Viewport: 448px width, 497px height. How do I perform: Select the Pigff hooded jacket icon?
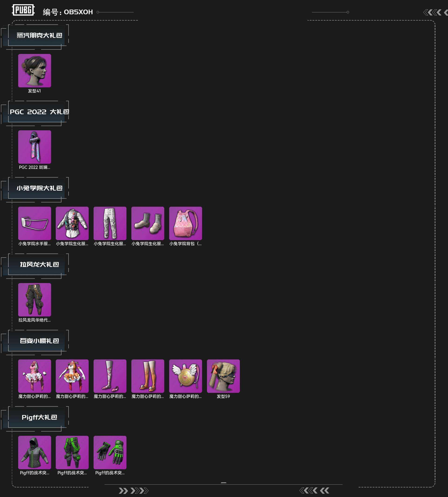pyautogui.click(x=35, y=453)
